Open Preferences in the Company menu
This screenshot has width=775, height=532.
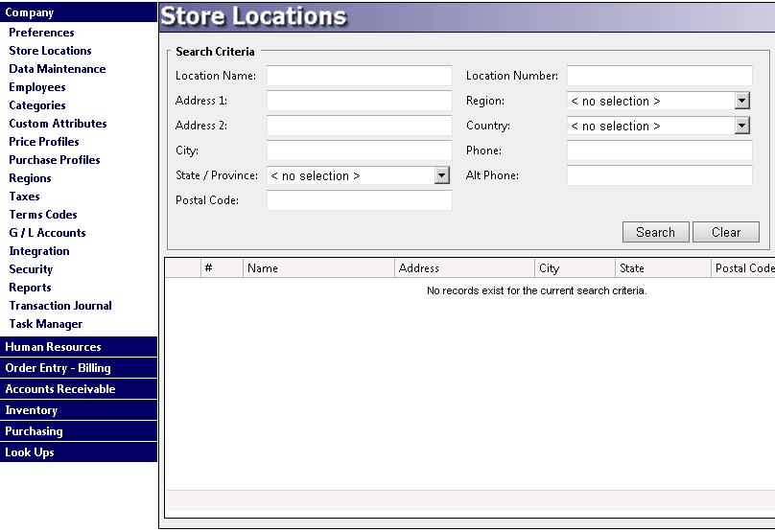[41, 33]
